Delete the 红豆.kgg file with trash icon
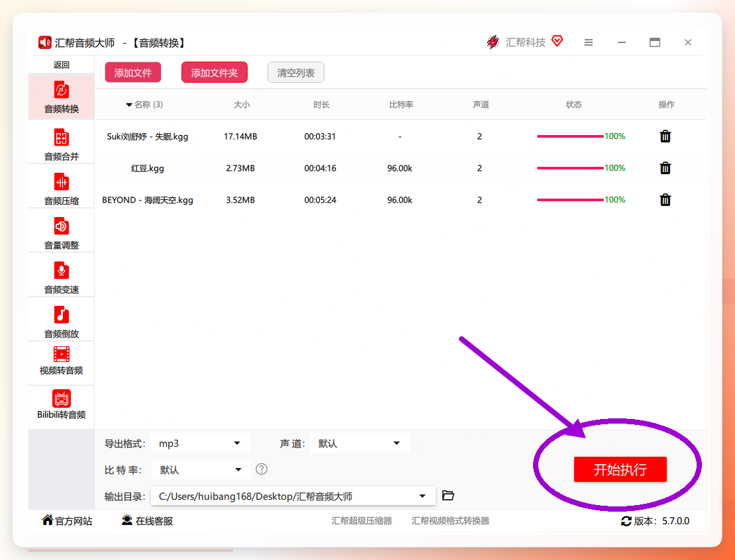The height and width of the screenshot is (560, 735). (665, 167)
